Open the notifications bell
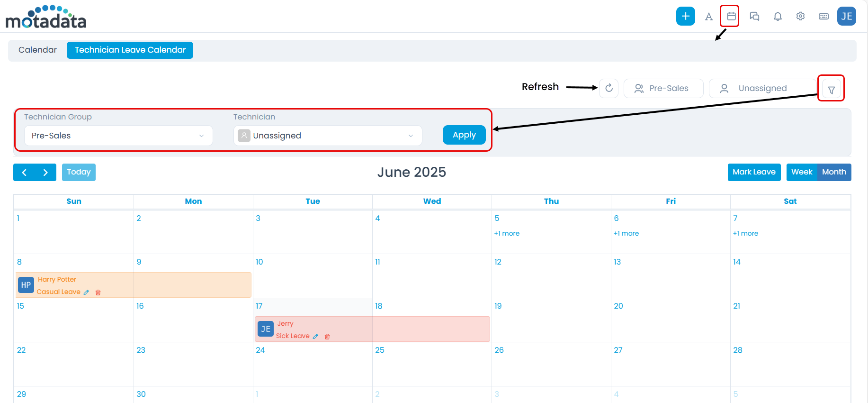This screenshot has height=403, width=868. pyautogui.click(x=778, y=16)
